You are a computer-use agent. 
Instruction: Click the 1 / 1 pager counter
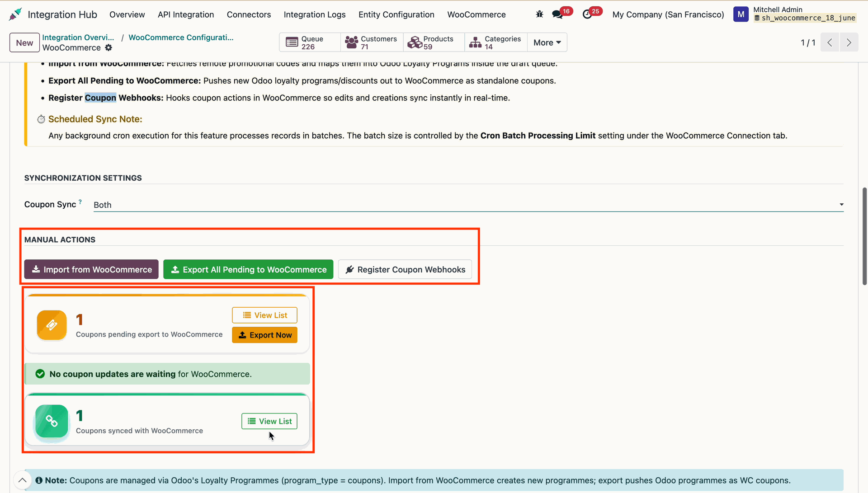808,42
